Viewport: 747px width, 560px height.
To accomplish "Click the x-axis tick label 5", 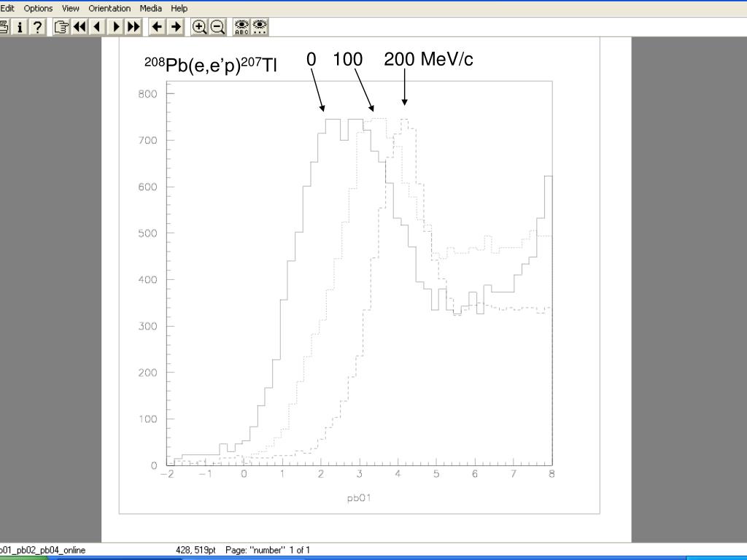I will [x=436, y=474].
